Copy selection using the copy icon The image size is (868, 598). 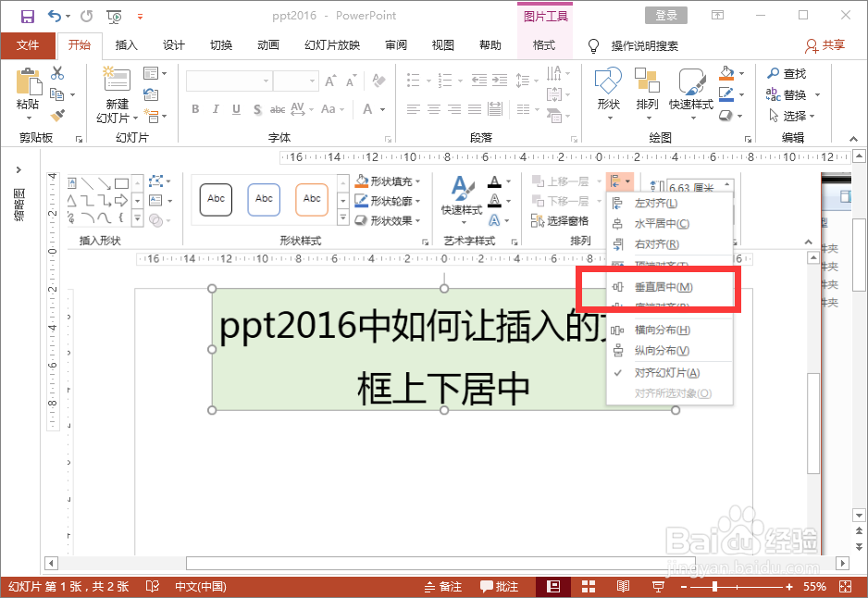point(57,94)
